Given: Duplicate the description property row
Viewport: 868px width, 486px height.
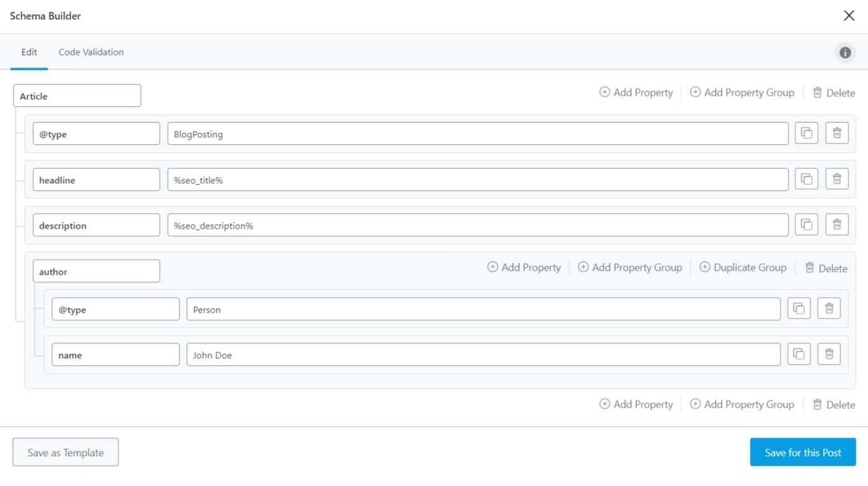Looking at the screenshot, I should point(806,224).
